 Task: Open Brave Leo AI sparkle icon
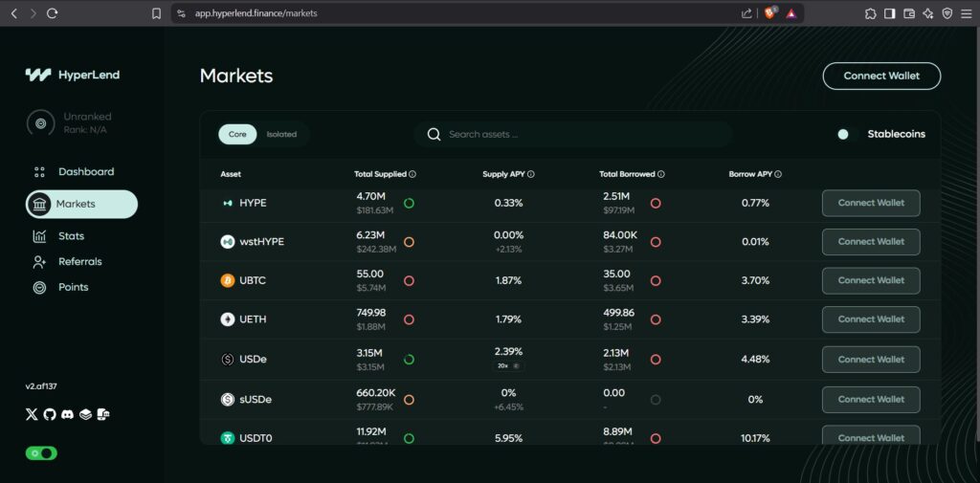coord(928,13)
